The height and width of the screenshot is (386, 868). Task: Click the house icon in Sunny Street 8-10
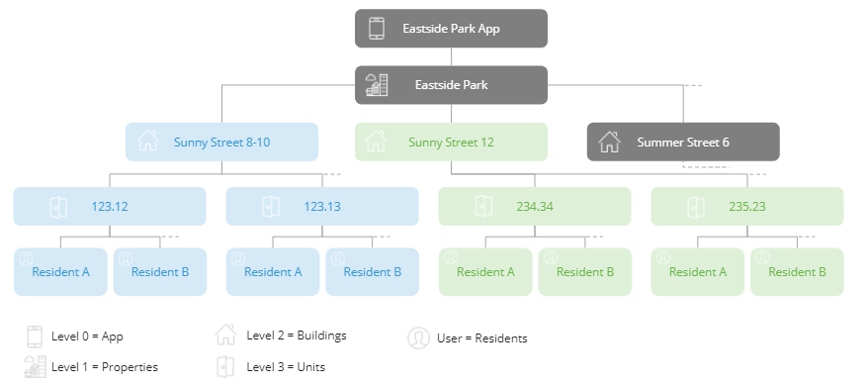click(148, 142)
